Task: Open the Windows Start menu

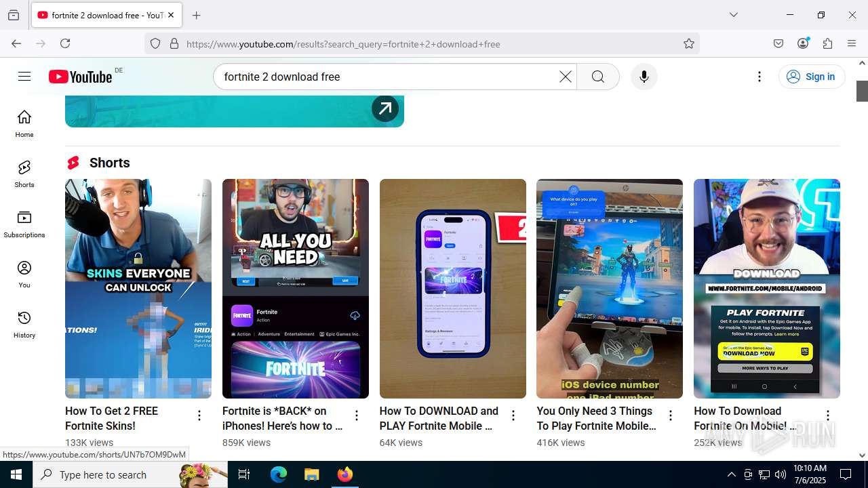Action: click(16, 474)
